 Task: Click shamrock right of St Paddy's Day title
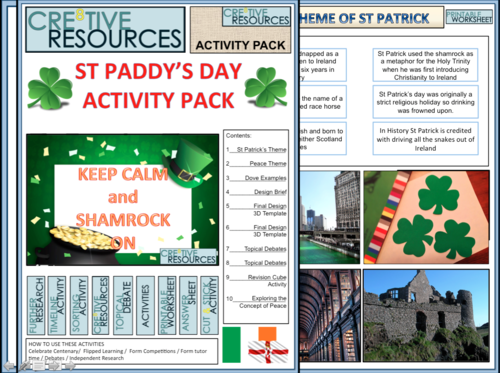coord(266,87)
